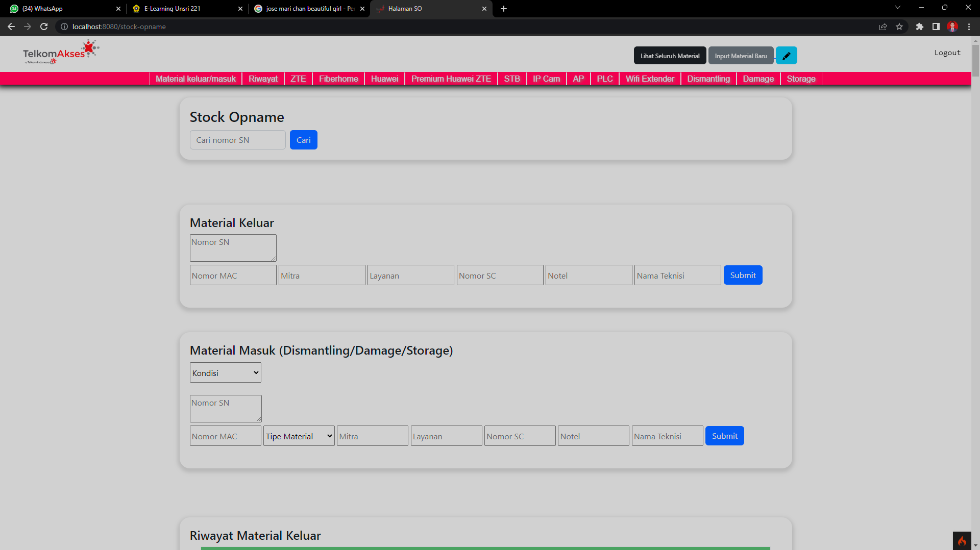
Task: Open Material keluar/masuk menu item
Action: [x=195, y=79]
